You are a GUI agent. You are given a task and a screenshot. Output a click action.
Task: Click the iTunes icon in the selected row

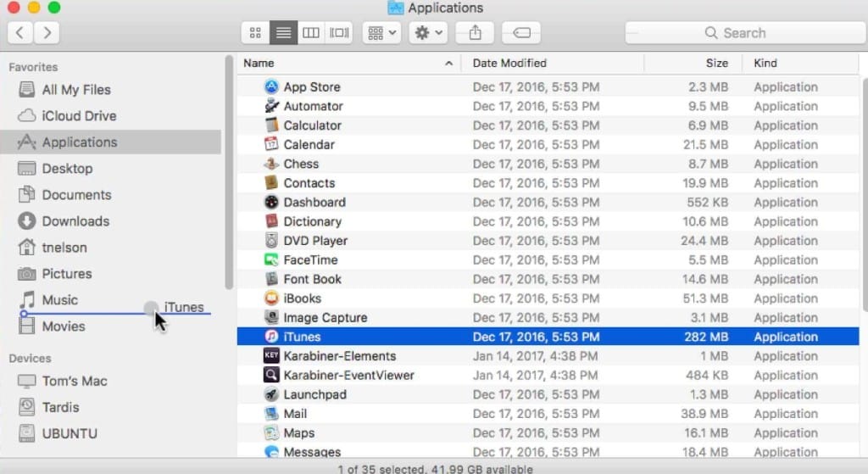click(x=271, y=337)
